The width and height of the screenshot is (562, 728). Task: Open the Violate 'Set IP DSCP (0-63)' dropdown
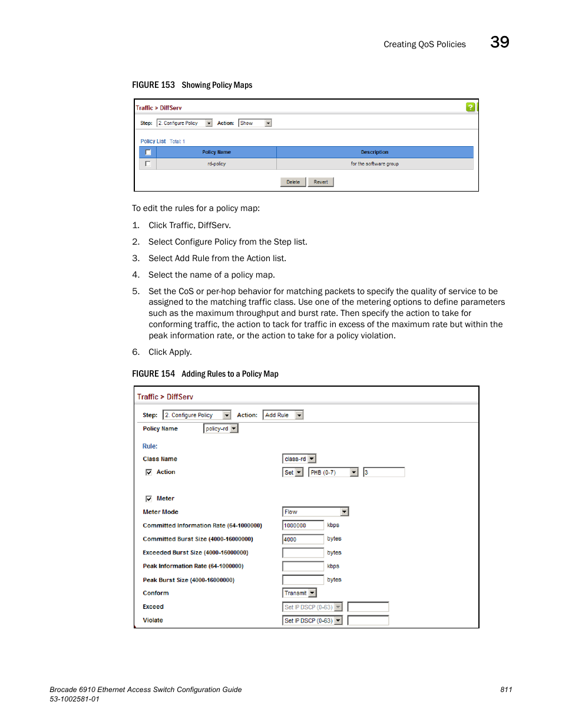pyautogui.click(x=312, y=621)
